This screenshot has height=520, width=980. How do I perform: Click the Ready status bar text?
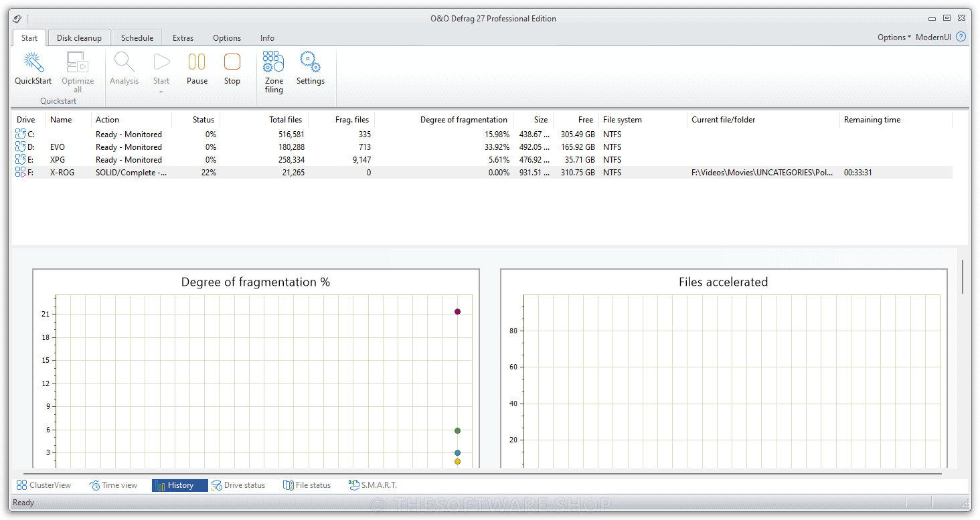23,503
